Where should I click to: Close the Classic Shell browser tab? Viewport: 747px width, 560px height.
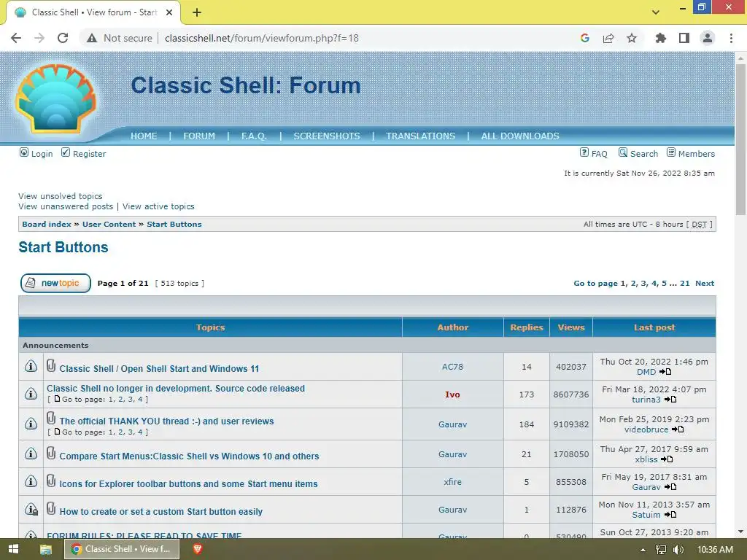[169, 12]
